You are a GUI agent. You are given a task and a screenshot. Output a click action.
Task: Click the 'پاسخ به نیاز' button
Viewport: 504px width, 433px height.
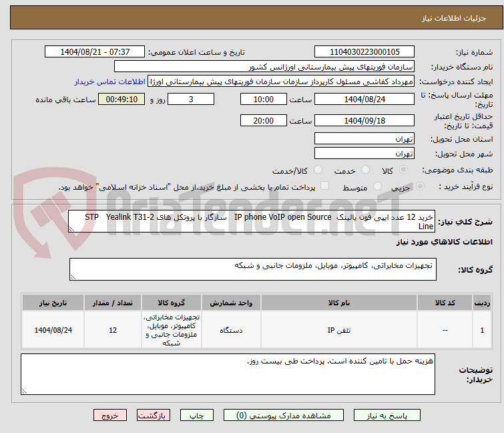point(387,416)
